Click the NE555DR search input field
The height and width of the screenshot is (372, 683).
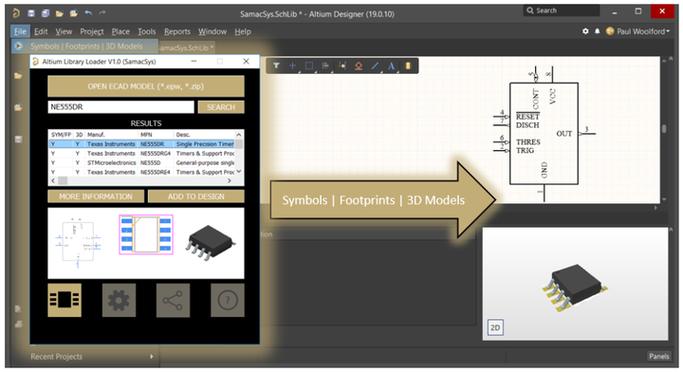point(121,107)
